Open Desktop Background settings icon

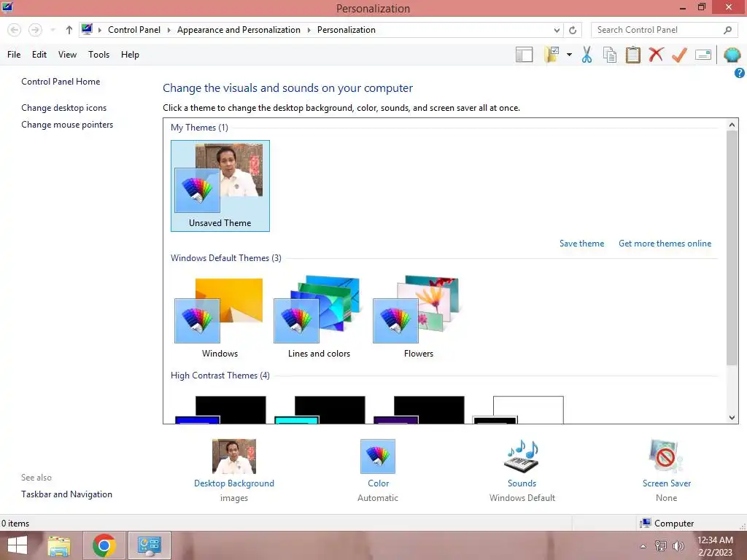coord(234,456)
